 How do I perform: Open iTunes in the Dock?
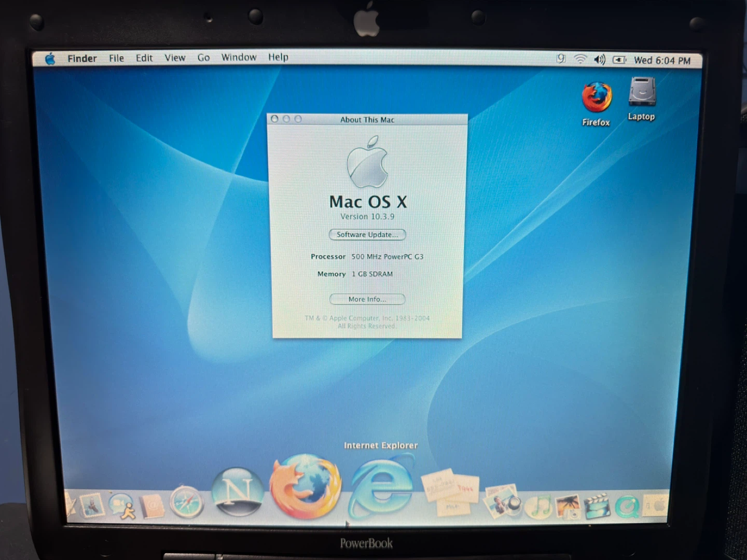coord(539,506)
